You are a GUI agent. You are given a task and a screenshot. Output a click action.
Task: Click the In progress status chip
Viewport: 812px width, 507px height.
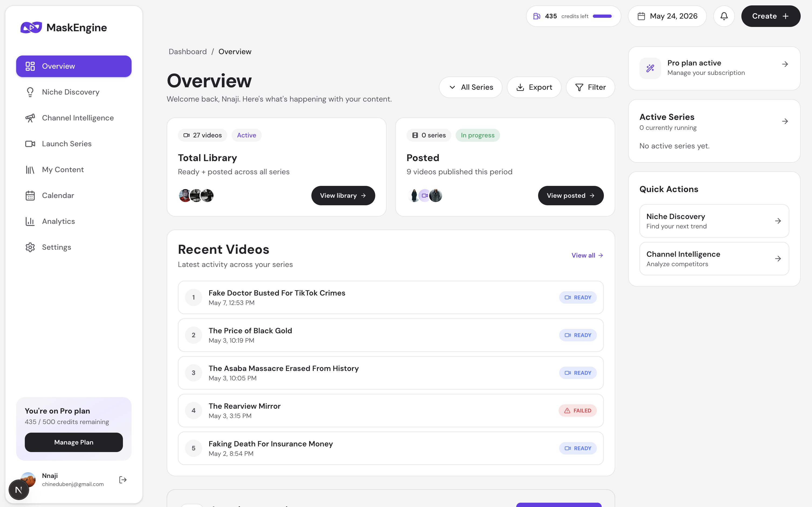[x=477, y=135]
